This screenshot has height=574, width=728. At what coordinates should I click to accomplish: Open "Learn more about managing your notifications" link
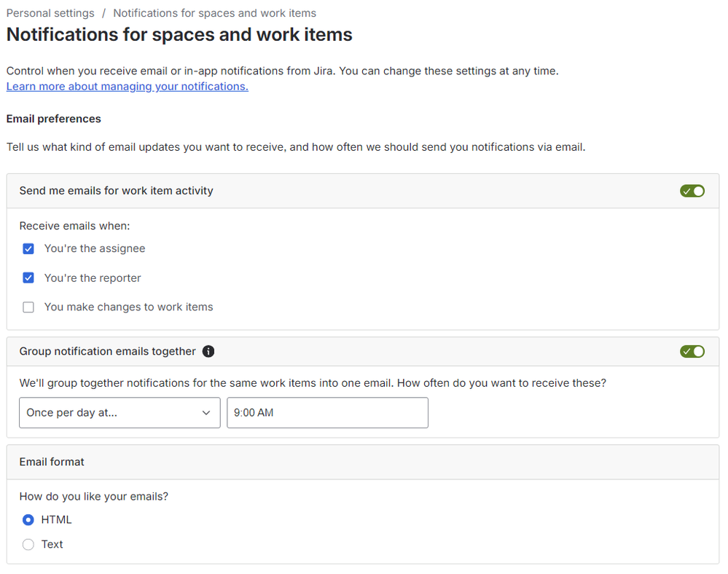127,87
